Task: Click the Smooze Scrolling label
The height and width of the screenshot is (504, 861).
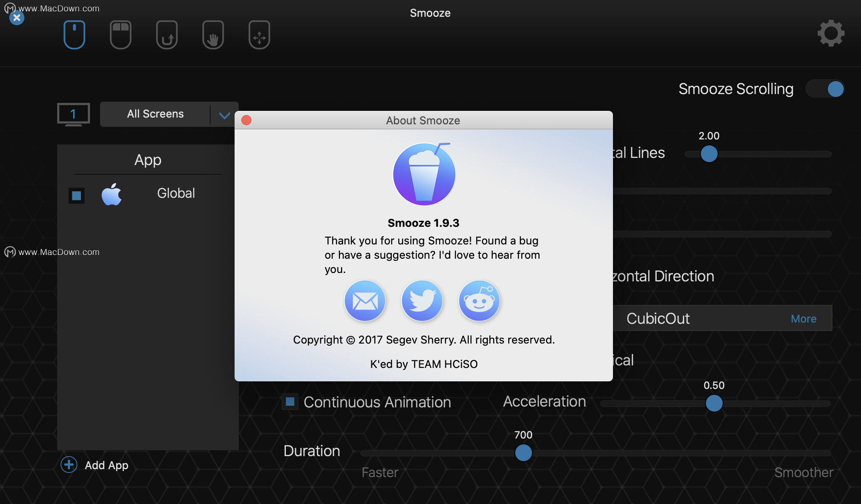Action: (x=736, y=89)
